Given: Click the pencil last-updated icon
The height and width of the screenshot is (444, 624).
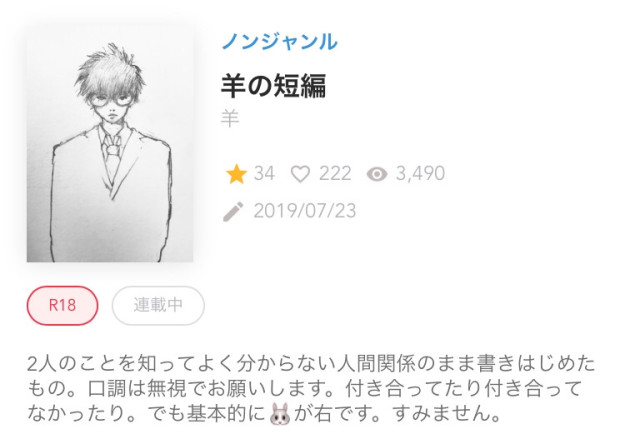Looking at the screenshot, I should point(233,211).
